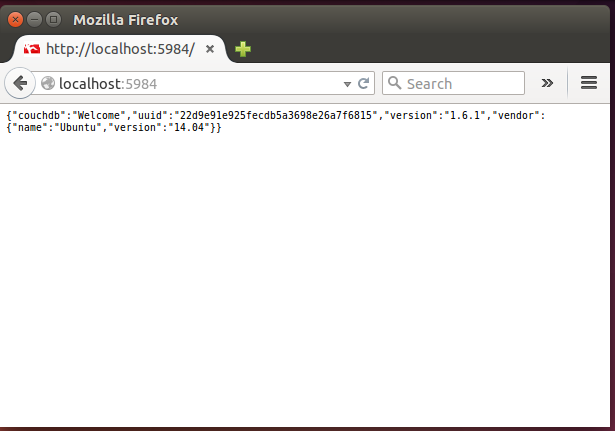Open a new tab with plus icon
Viewport: 615px width, 431px height.
pos(243,49)
